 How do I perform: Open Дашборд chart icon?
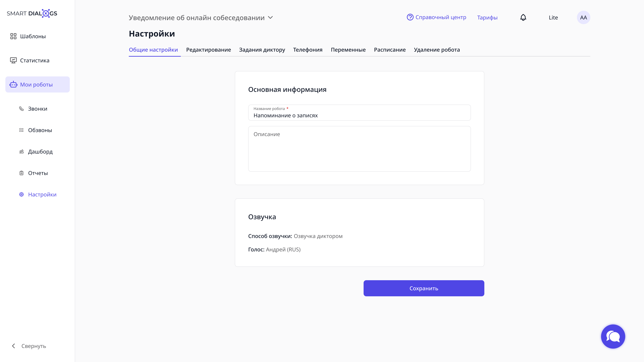[21, 152]
